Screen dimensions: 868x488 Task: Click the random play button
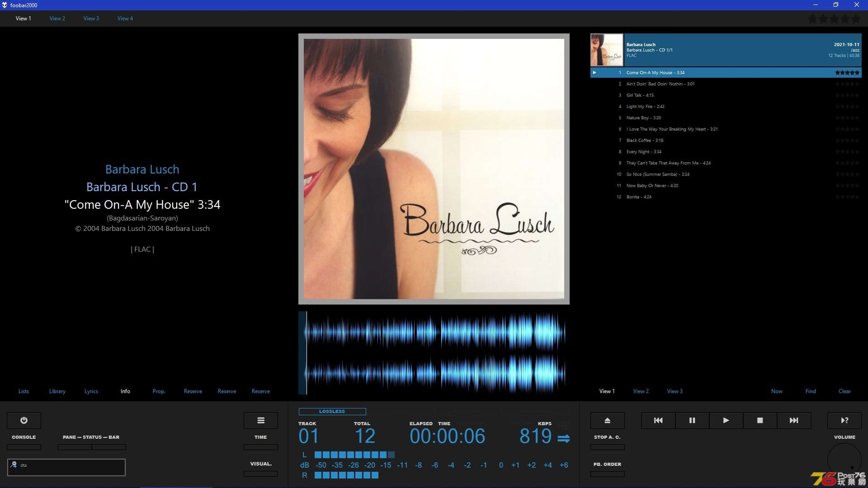tap(844, 420)
